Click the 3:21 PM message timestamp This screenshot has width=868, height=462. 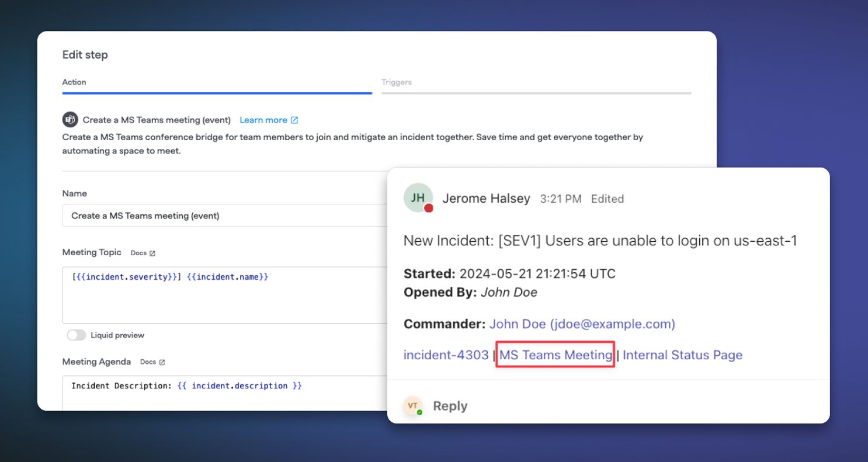pos(561,199)
